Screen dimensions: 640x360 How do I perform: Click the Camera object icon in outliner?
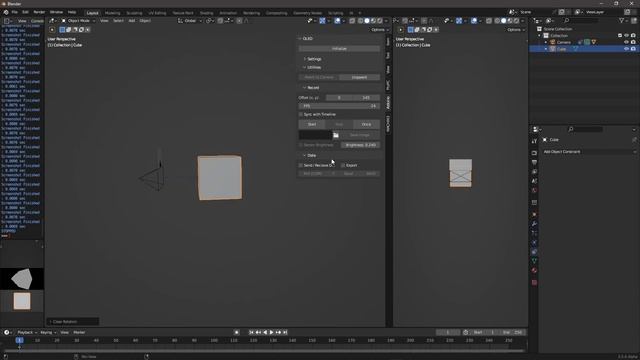coord(553,42)
